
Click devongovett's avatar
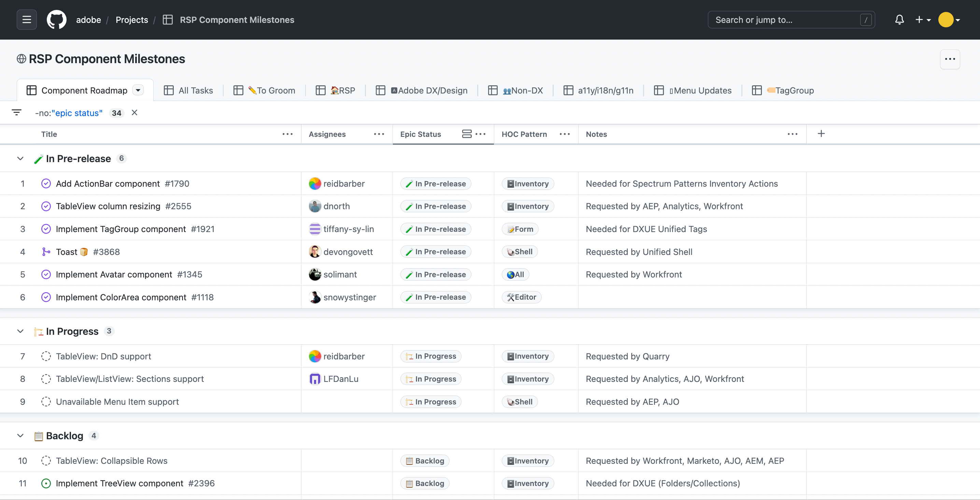pos(315,252)
